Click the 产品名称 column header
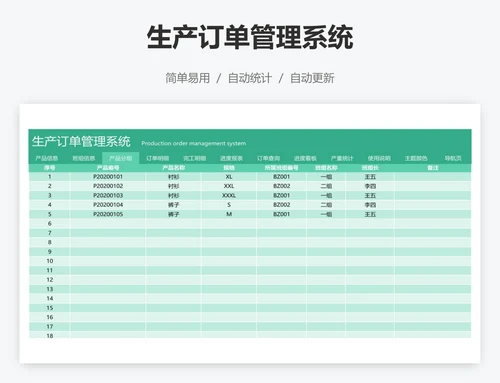This screenshot has height=383, width=500. (x=174, y=168)
